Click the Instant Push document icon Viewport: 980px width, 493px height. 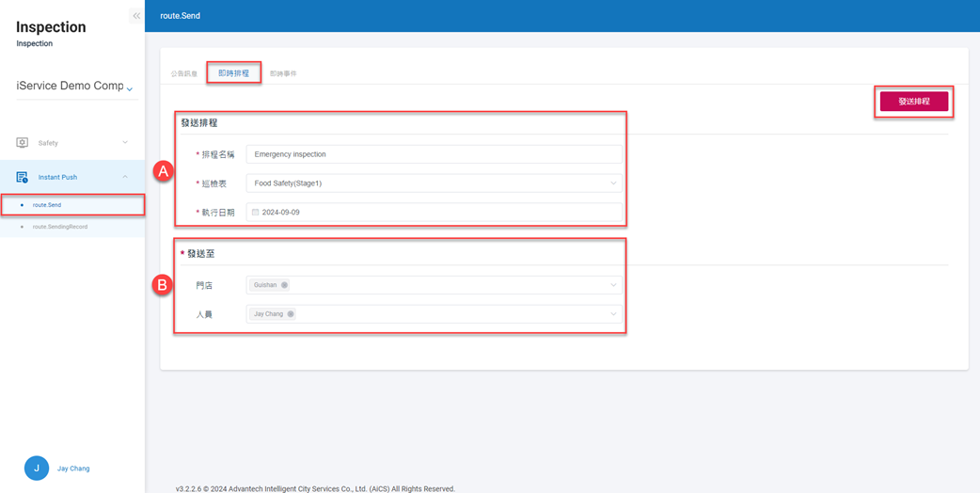coord(22,178)
